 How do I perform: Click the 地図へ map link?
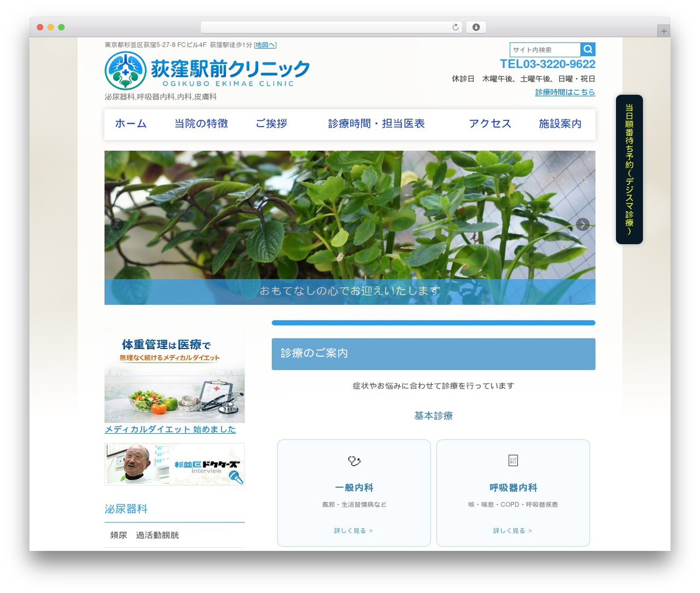point(265,45)
